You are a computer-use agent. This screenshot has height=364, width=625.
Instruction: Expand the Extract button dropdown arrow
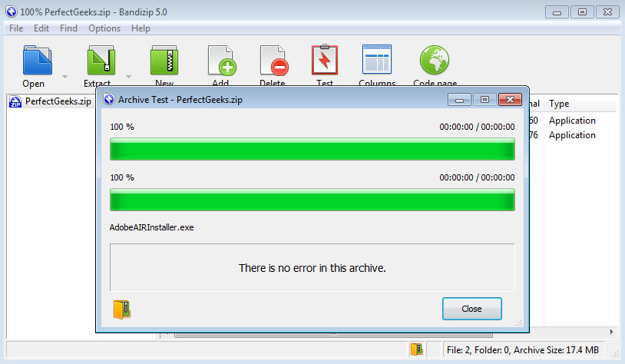click(128, 76)
